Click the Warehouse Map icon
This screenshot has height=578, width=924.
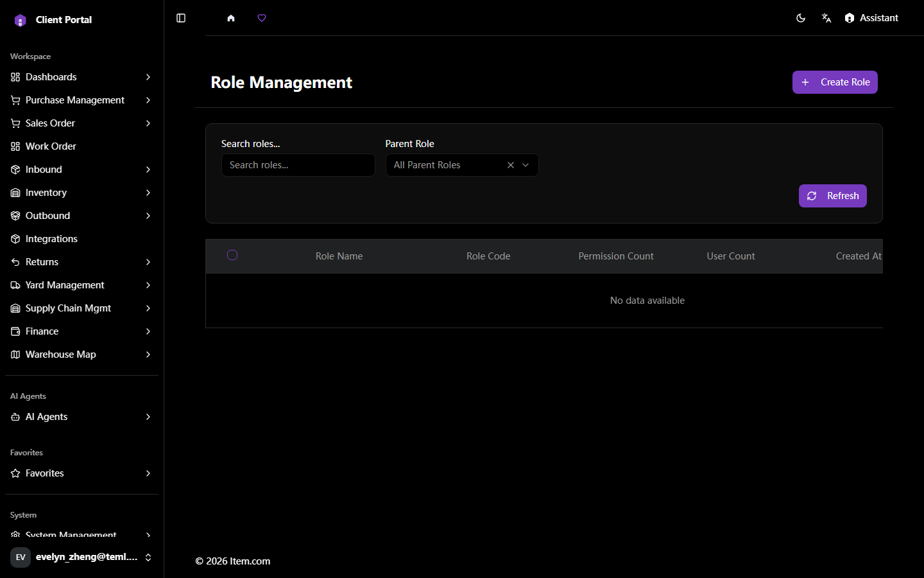coord(15,355)
